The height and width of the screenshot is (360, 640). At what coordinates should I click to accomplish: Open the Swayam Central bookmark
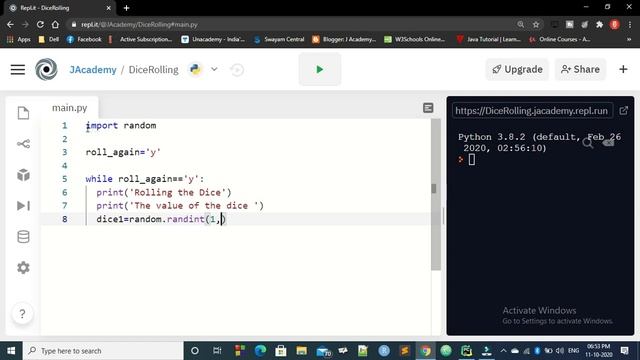[x=279, y=39]
